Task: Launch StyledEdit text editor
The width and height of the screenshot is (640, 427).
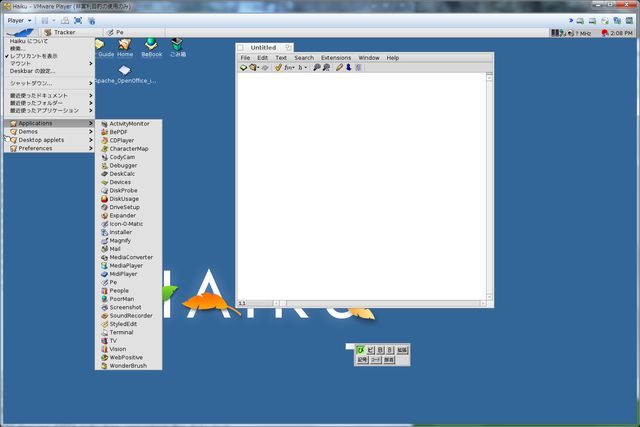Action: 129,324
